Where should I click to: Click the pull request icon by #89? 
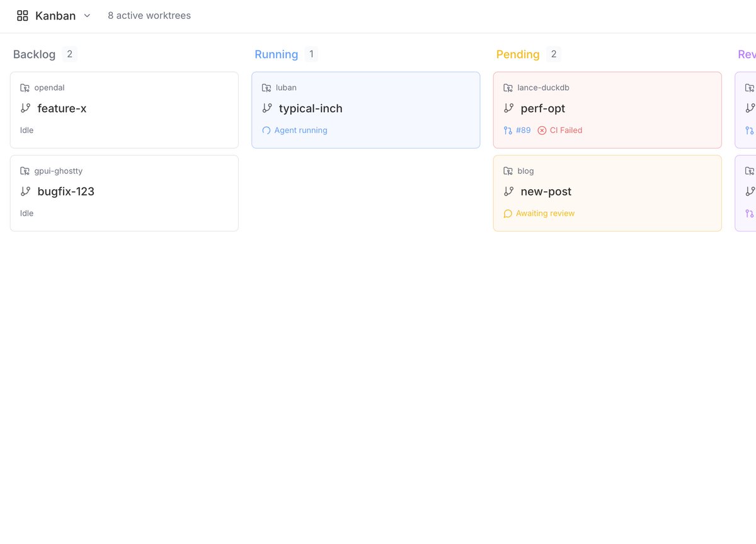pos(508,130)
